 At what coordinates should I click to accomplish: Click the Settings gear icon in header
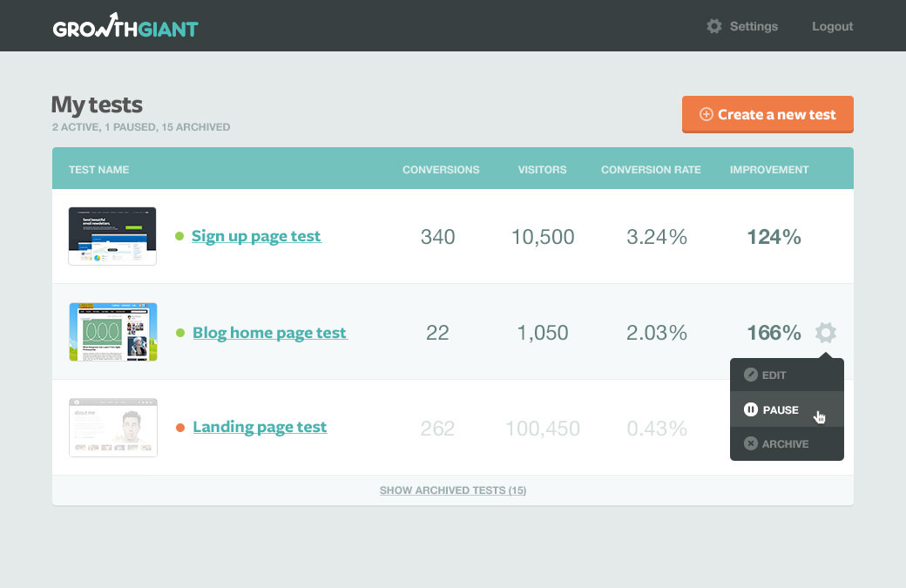tap(714, 26)
